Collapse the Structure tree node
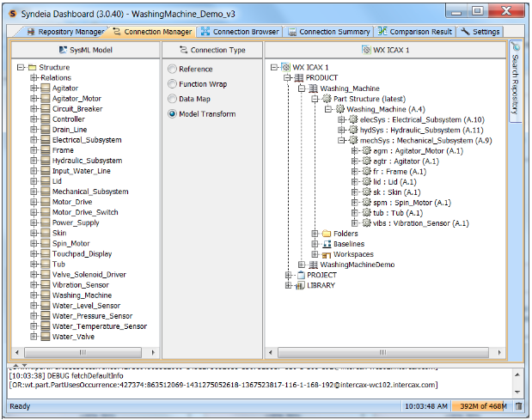 (21, 67)
